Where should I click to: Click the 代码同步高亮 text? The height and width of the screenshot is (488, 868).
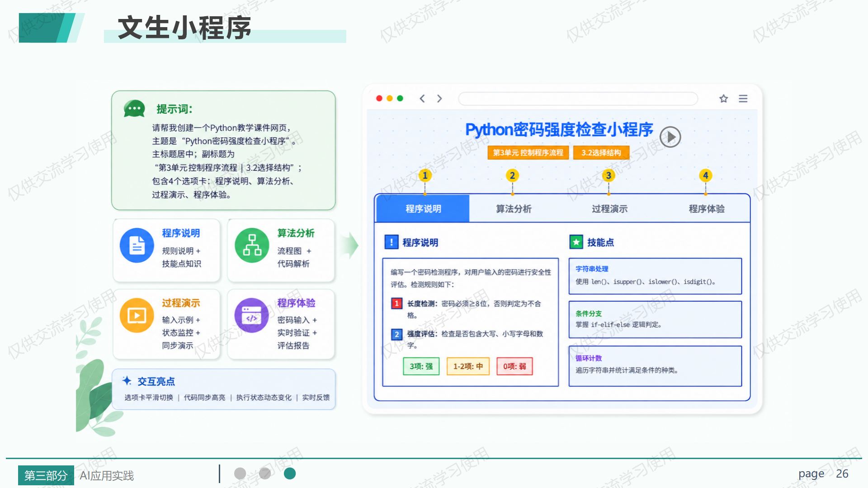(204, 398)
